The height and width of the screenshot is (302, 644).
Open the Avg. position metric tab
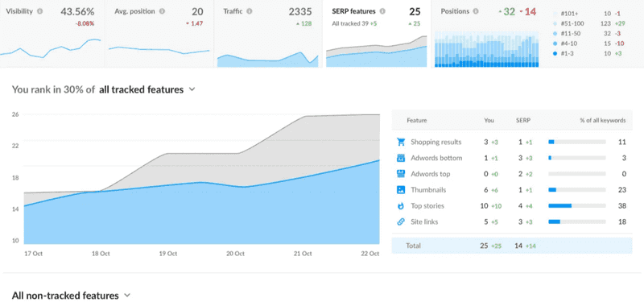pos(159,34)
